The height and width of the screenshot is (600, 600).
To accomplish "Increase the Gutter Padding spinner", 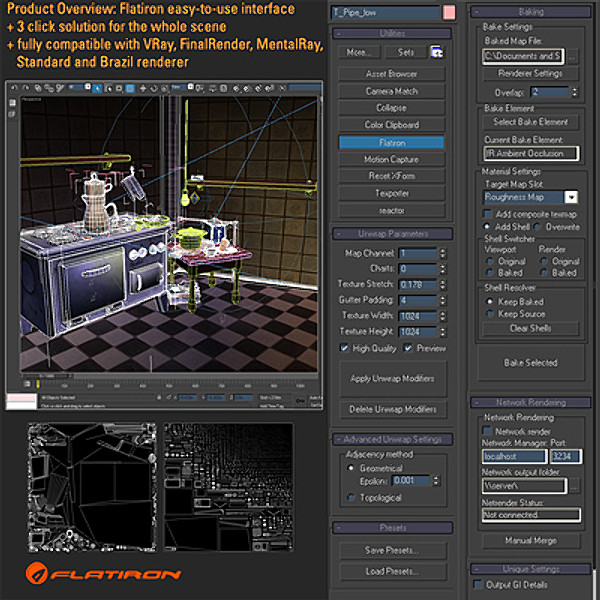I will 443,298.
